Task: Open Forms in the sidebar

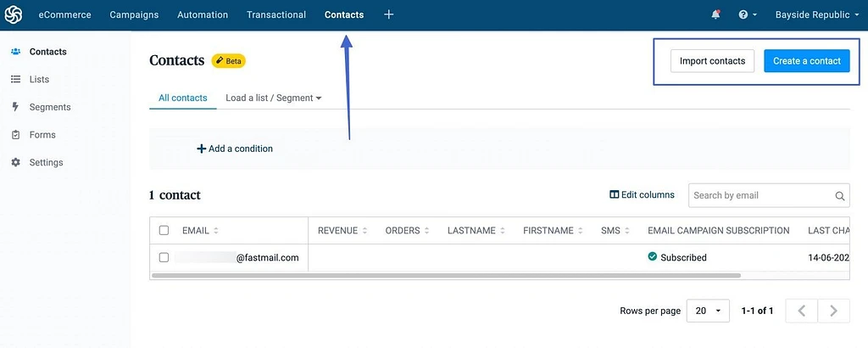Action: pos(42,135)
